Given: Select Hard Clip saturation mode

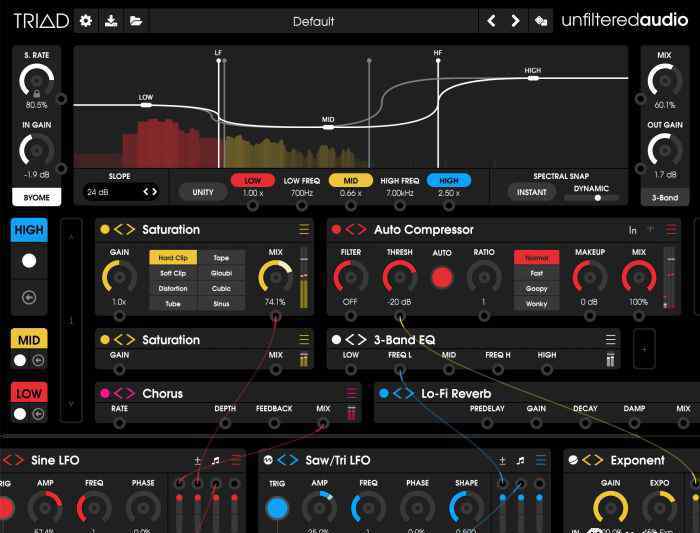Looking at the screenshot, I should click(x=173, y=258).
